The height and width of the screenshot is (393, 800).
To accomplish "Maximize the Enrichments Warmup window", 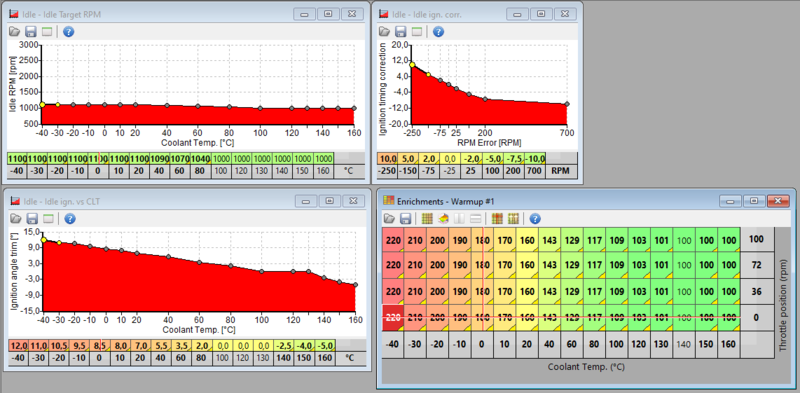I will pyautogui.click(x=754, y=201).
